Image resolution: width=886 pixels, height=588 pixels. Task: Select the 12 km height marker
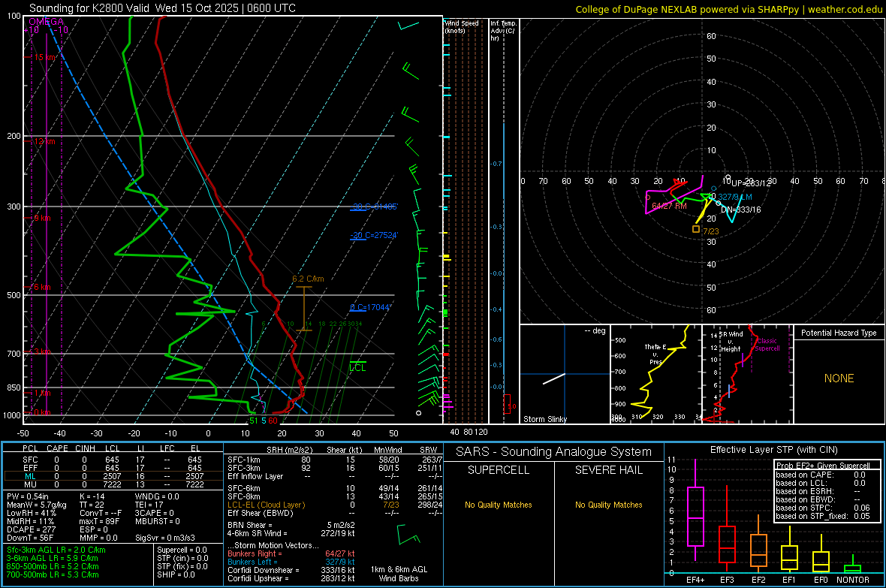[44, 141]
